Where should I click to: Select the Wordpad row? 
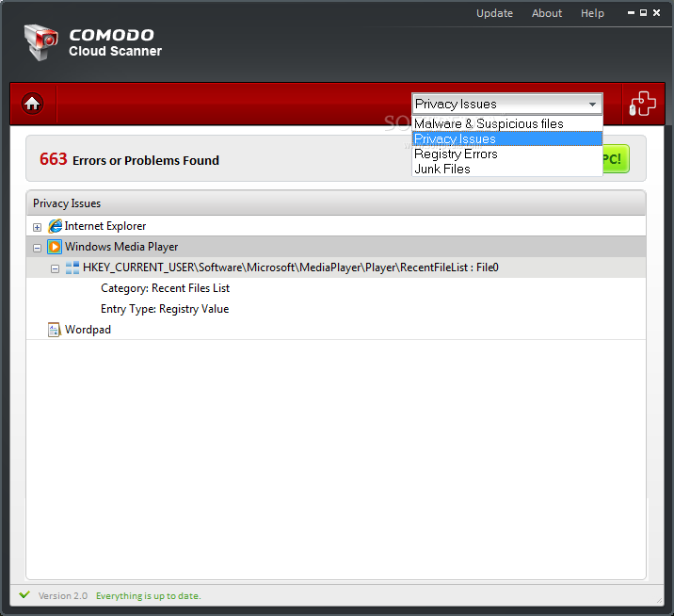pyautogui.click(x=336, y=330)
